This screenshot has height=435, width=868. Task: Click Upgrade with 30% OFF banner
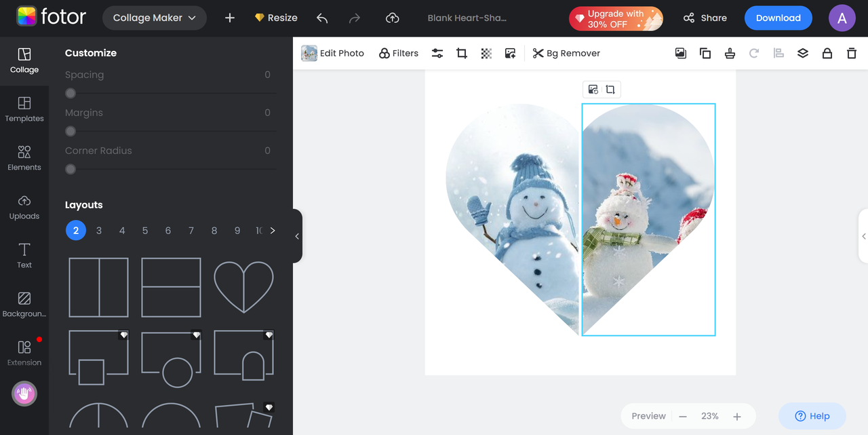click(x=616, y=18)
